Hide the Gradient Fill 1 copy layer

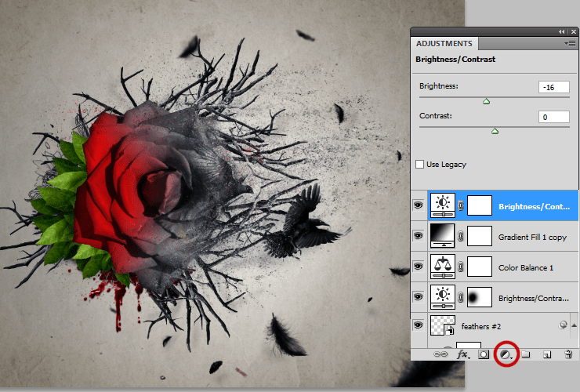coord(419,236)
